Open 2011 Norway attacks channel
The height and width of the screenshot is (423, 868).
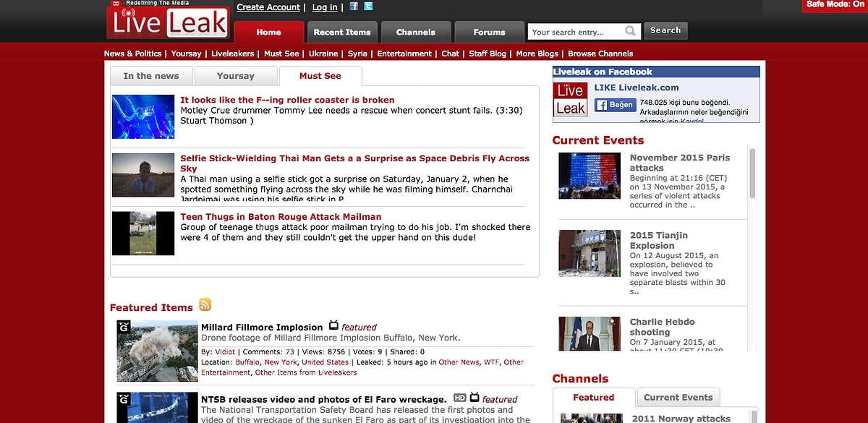(681, 418)
